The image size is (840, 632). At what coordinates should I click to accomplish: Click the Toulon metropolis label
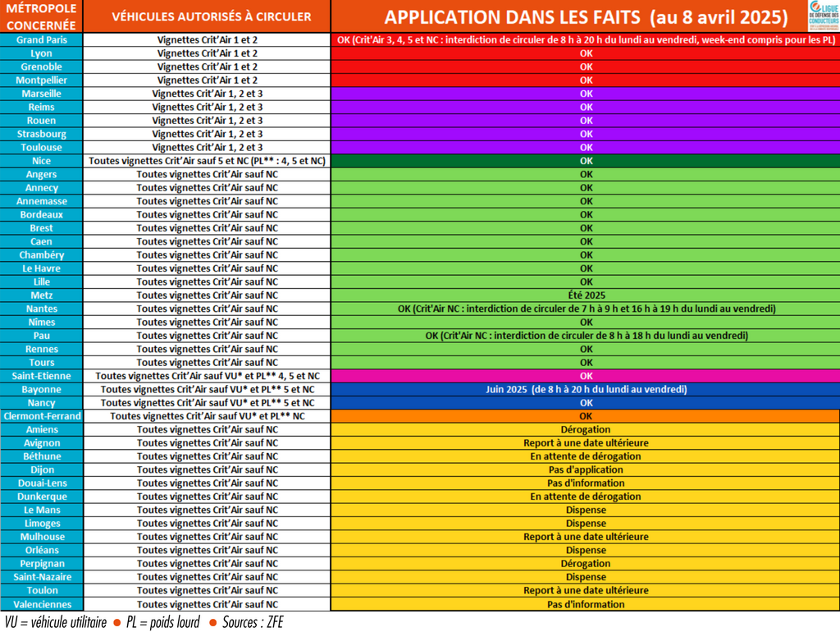[x=41, y=590]
